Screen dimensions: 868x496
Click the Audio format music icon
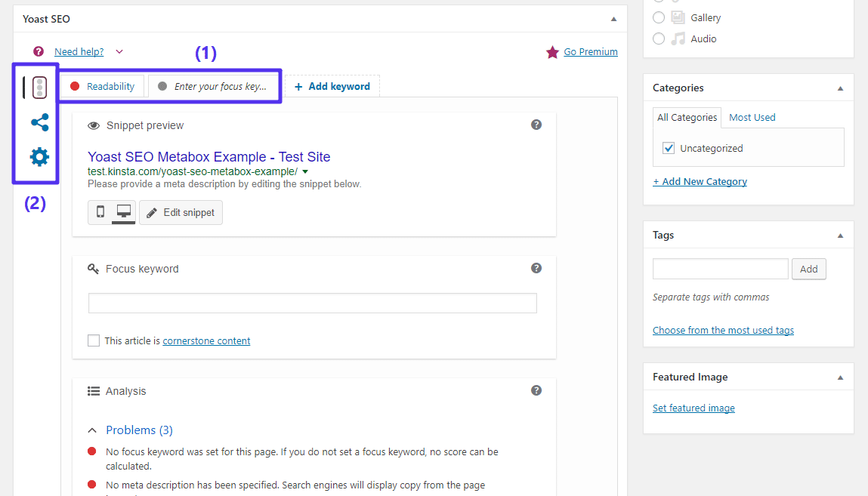[678, 39]
